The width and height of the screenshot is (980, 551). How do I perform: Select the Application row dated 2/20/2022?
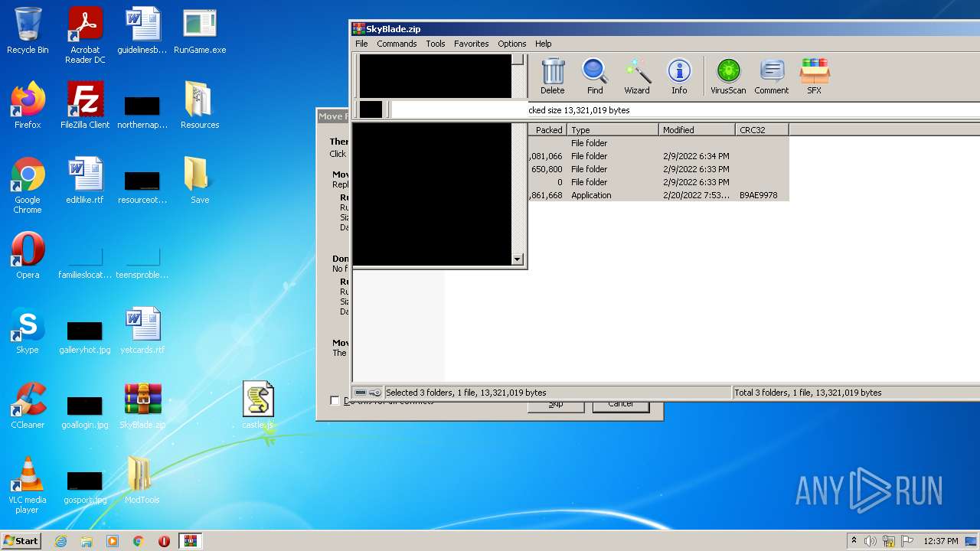(x=658, y=195)
